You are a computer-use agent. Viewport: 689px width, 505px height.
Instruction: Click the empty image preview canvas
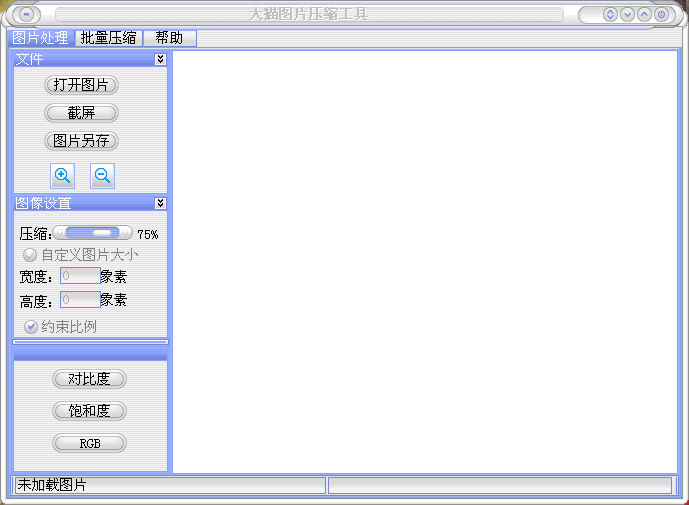[x=425, y=262]
